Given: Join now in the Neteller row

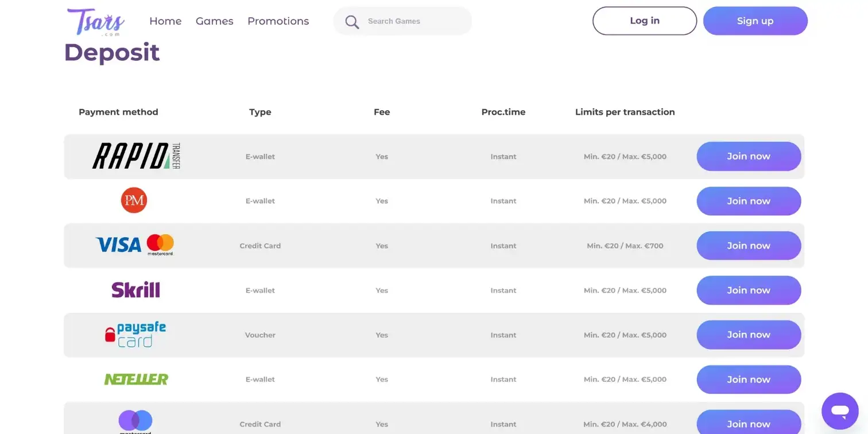Looking at the screenshot, I should click(749, 379).
